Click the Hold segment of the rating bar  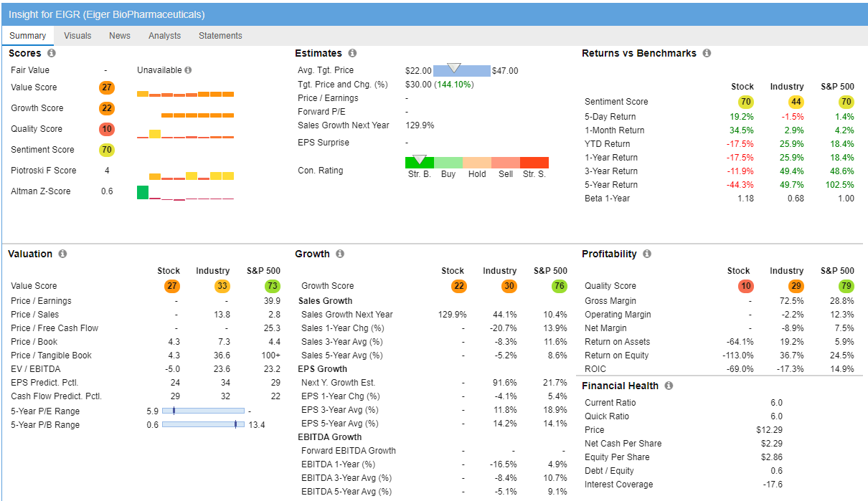coord(477,163)
